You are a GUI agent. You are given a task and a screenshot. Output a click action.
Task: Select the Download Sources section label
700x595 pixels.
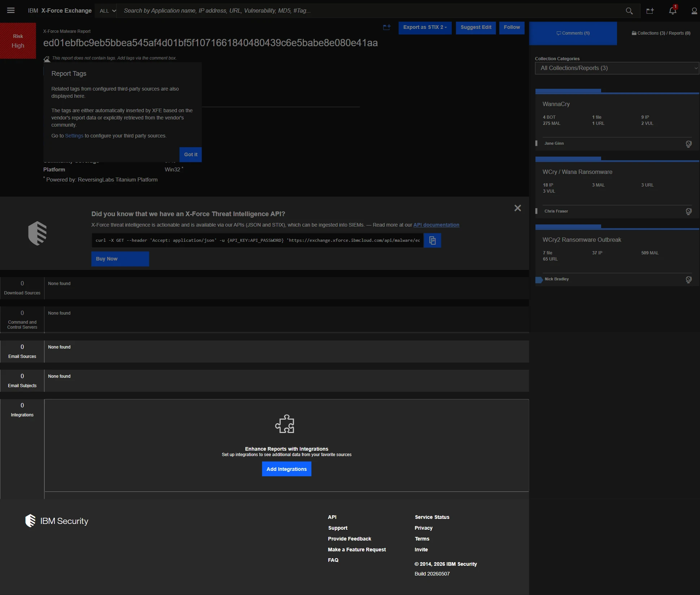[22, 293]
